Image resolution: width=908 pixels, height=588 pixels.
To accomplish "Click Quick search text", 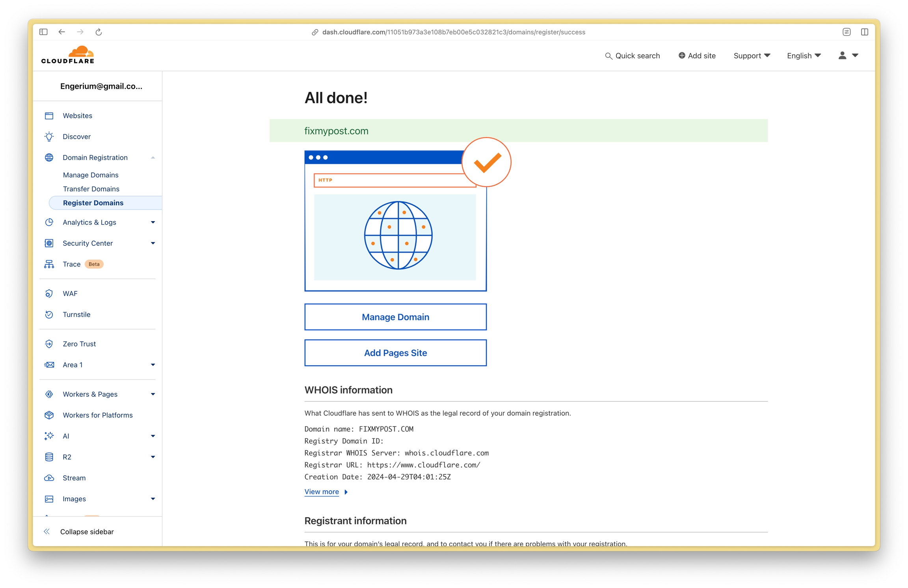I will tap(638, 56).
